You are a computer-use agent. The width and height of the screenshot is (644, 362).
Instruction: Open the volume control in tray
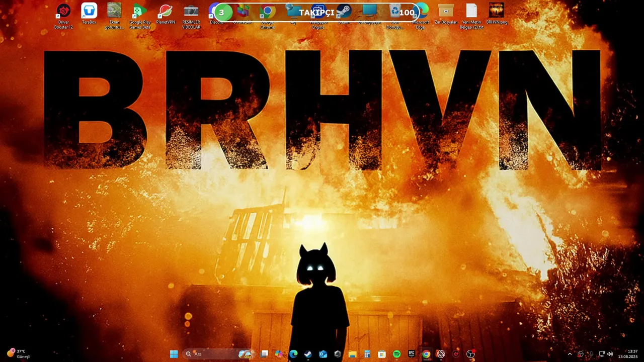610,354
